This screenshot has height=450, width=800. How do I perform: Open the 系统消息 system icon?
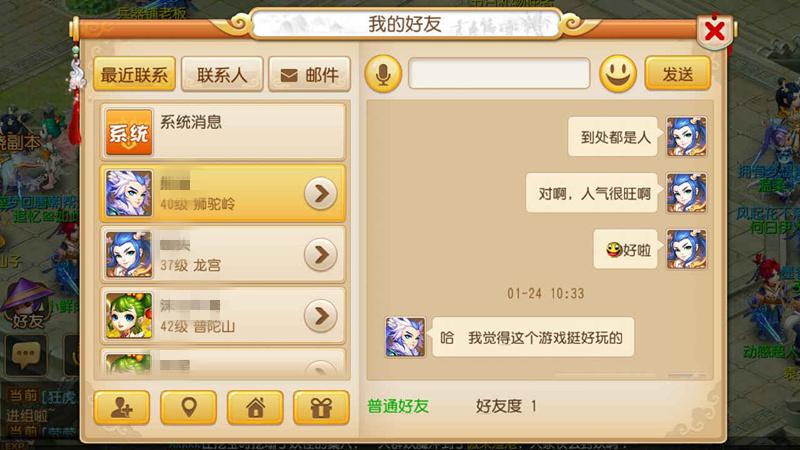[129, 132]
